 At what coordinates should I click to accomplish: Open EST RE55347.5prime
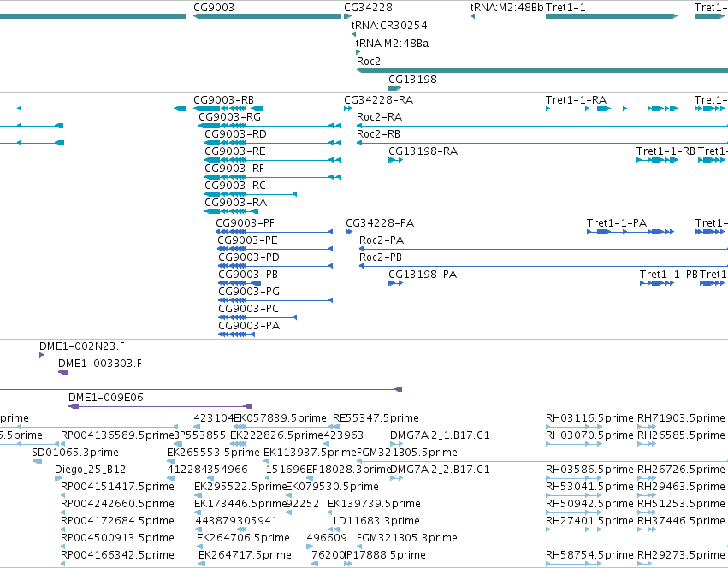coord(376,418)
